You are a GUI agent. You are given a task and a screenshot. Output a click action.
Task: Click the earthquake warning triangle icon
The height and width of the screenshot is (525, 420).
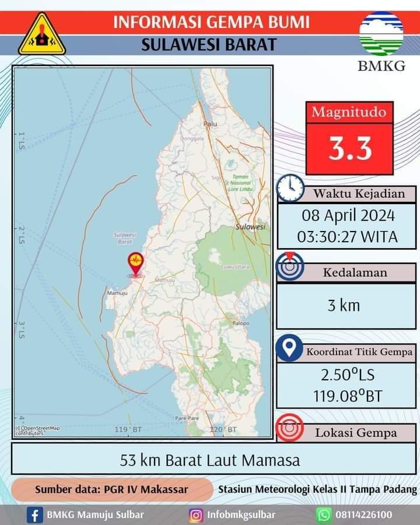(42, 34)
